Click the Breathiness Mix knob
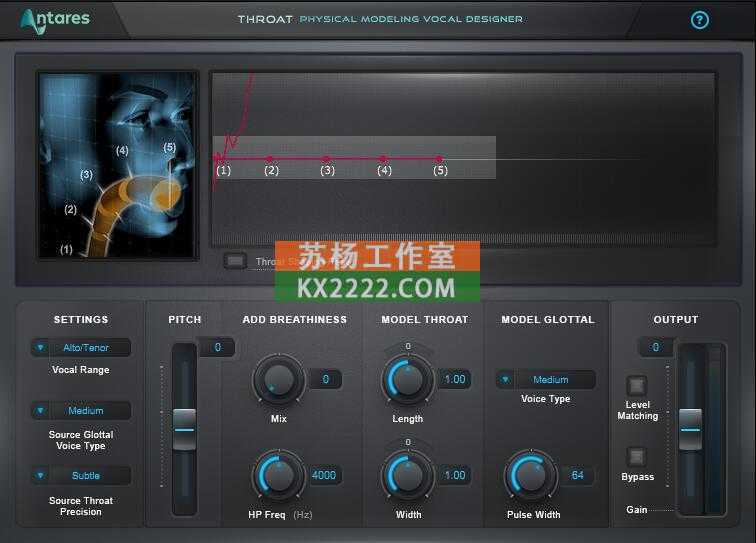Screen dimensions: 756x543 click(278, 380)
